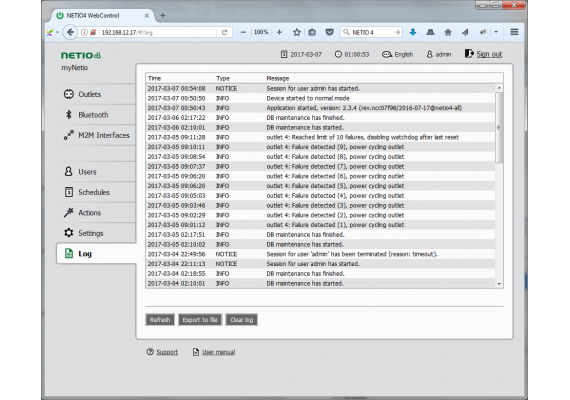The image size is (570, 400).
Task: Click the search go arrow
Action: click(x=398, y=32)
